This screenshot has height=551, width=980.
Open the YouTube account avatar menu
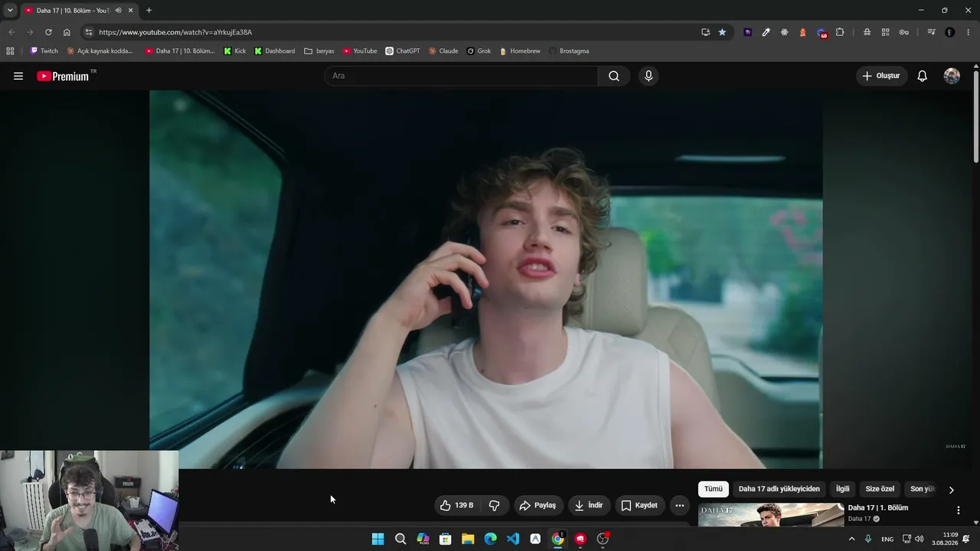[x=952, y=76]
